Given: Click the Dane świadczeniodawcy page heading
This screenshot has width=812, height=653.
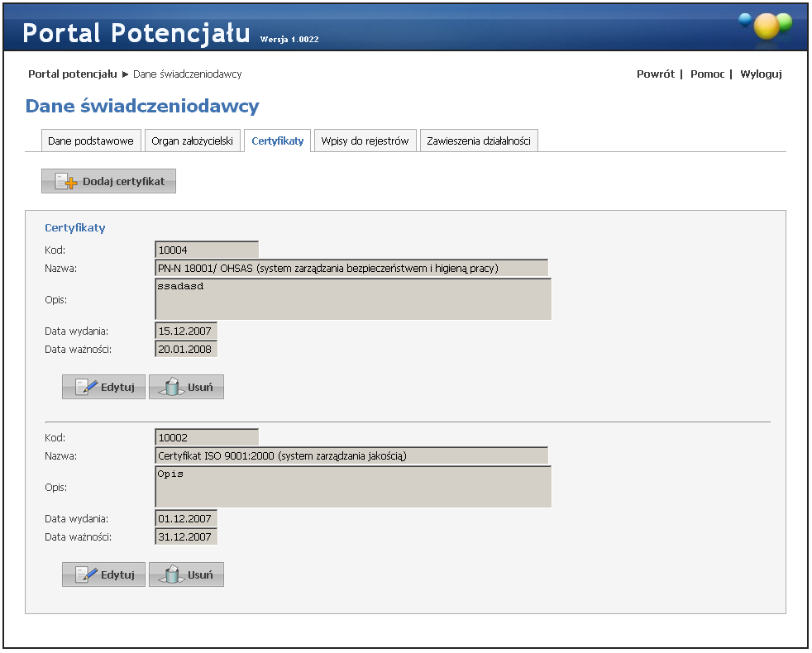Looking at the screenshot, I should point(142,106).
